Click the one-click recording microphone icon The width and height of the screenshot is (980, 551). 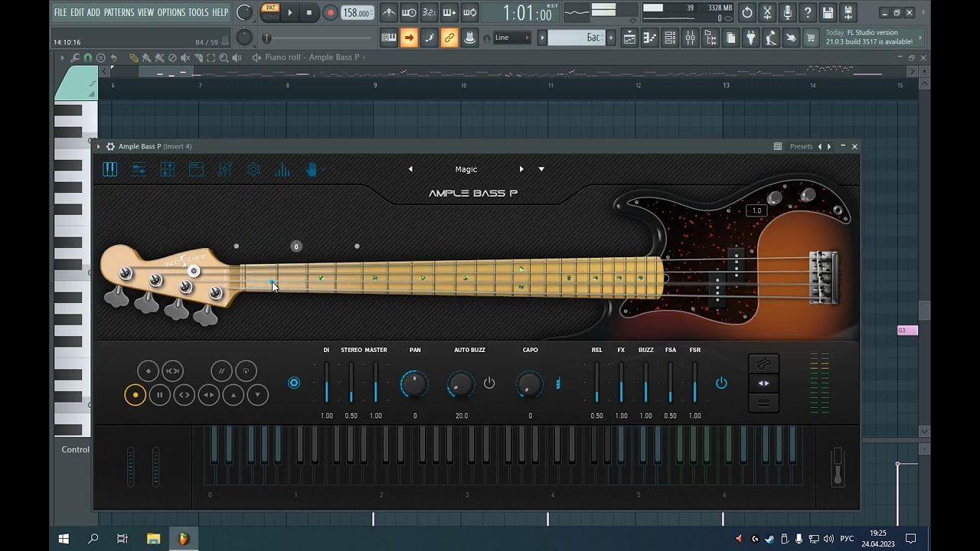787,12
